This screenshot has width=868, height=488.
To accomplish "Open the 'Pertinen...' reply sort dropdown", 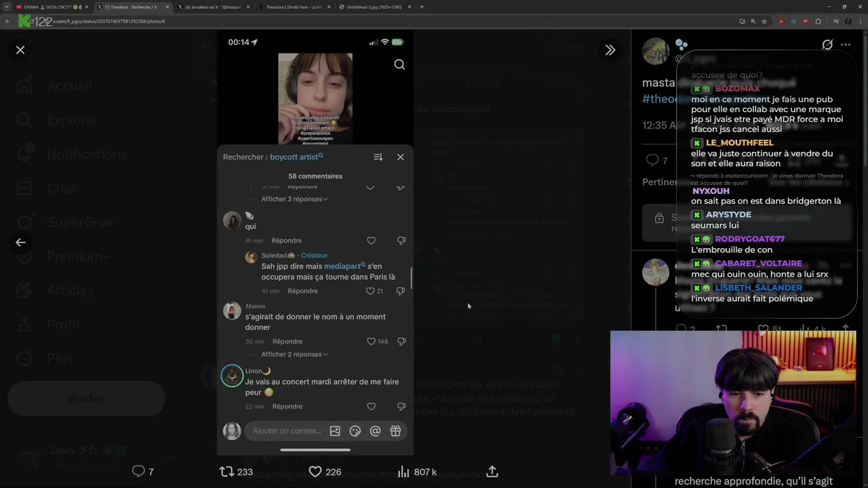I will tap(660, 182).
